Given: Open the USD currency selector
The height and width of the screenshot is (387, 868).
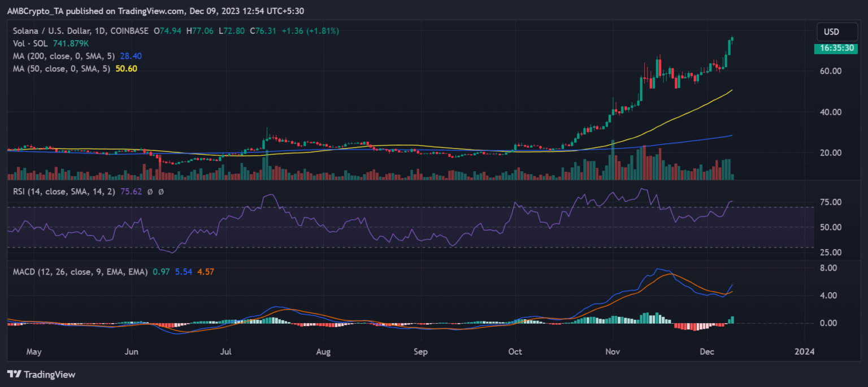Looking at the screenshot, I should coord(837,32).
